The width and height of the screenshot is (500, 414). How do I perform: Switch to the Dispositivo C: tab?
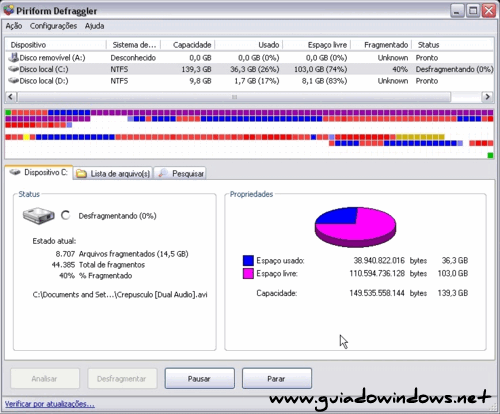click(x=39, y=173)
